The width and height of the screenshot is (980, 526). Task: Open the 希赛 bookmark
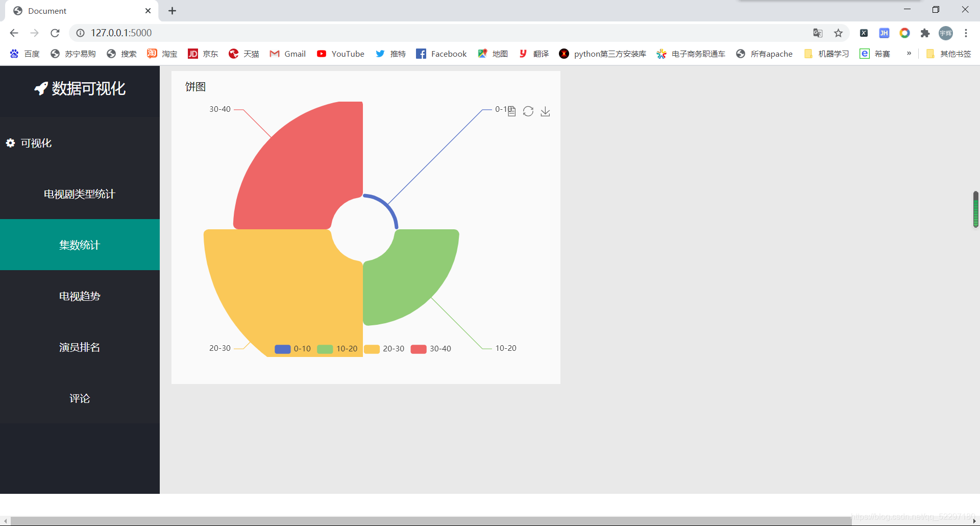tap(875, 54)
